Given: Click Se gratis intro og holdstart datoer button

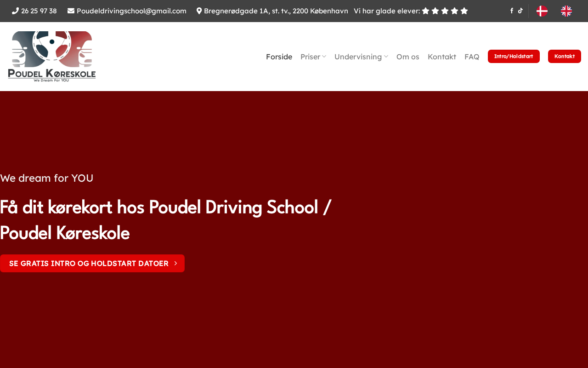Looking at the screenshot, I should [92, 264].
